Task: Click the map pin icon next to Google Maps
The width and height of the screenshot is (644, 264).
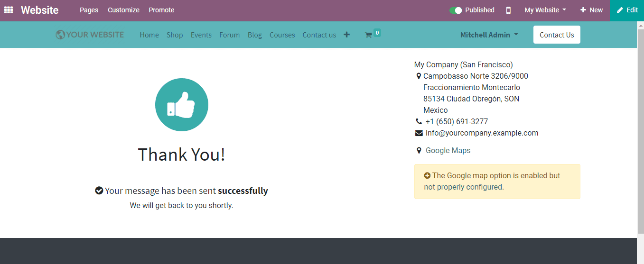Action: [419, 150]
